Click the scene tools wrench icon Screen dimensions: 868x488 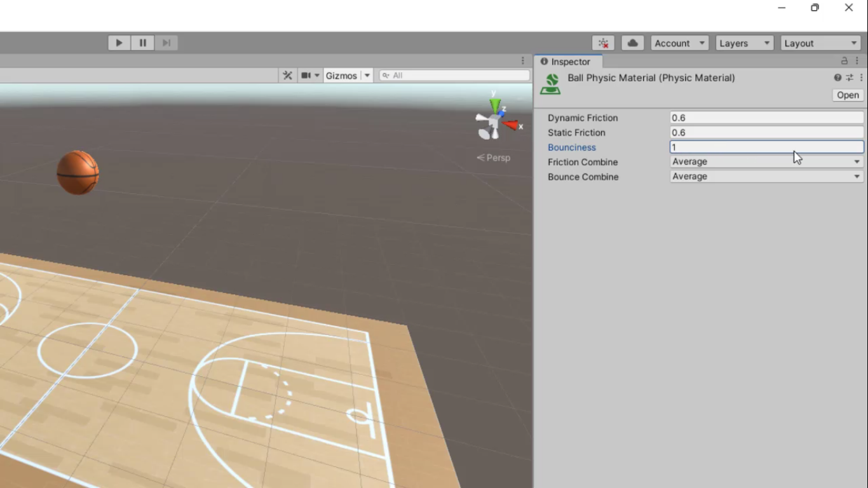click(287, 76)
